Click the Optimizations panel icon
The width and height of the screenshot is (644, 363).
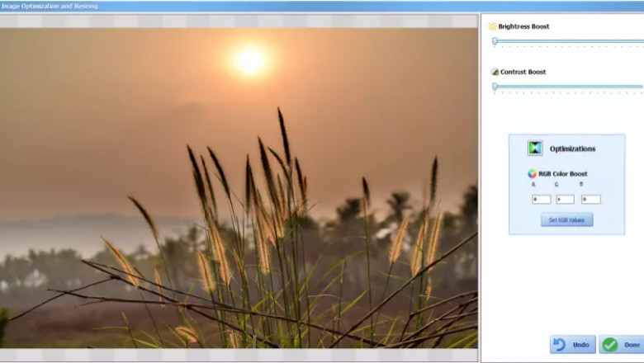(535, 148)
